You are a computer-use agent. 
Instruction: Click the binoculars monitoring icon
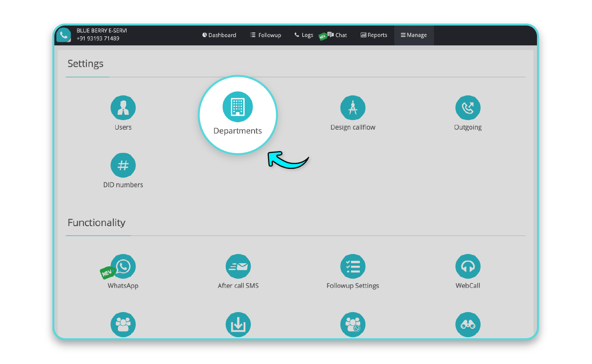click(x=468, y=324)
